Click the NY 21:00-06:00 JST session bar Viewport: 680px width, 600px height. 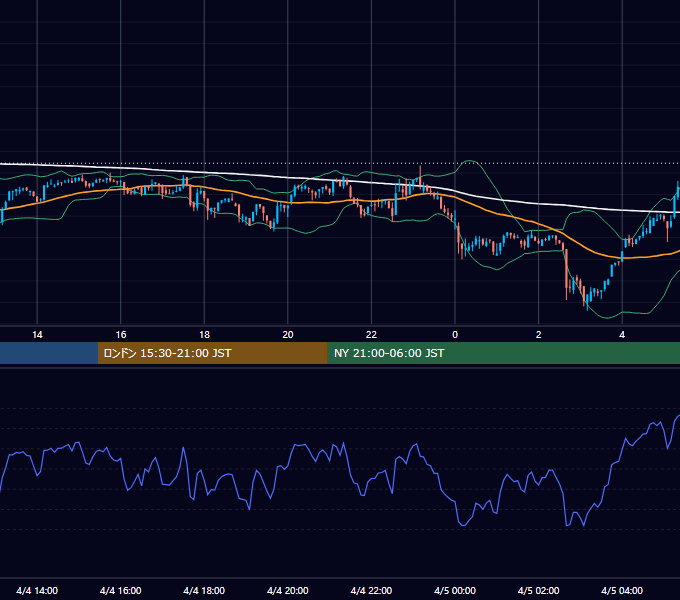[x=503, y=353]
